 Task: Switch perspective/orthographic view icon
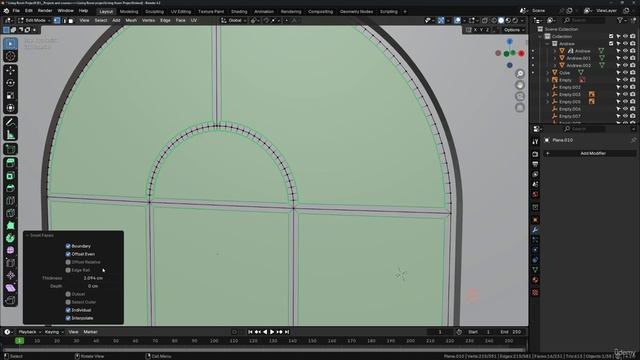(520, 108)
